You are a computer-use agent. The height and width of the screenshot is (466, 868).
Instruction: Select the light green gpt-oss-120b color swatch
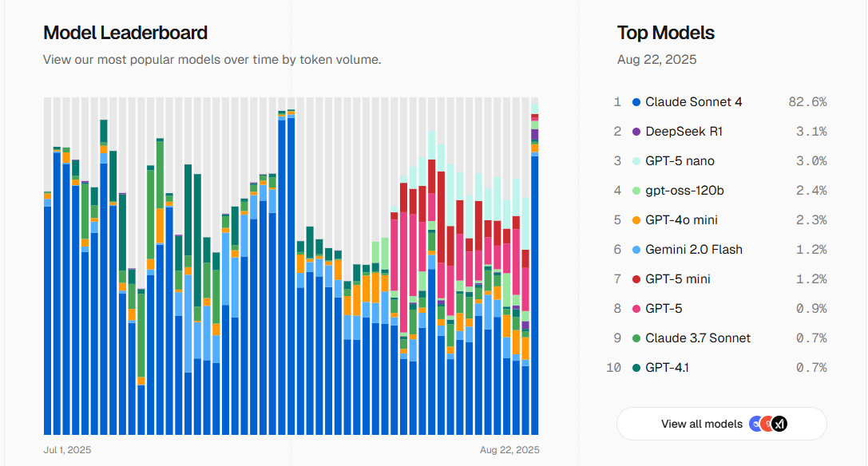(x=636, y=191)
